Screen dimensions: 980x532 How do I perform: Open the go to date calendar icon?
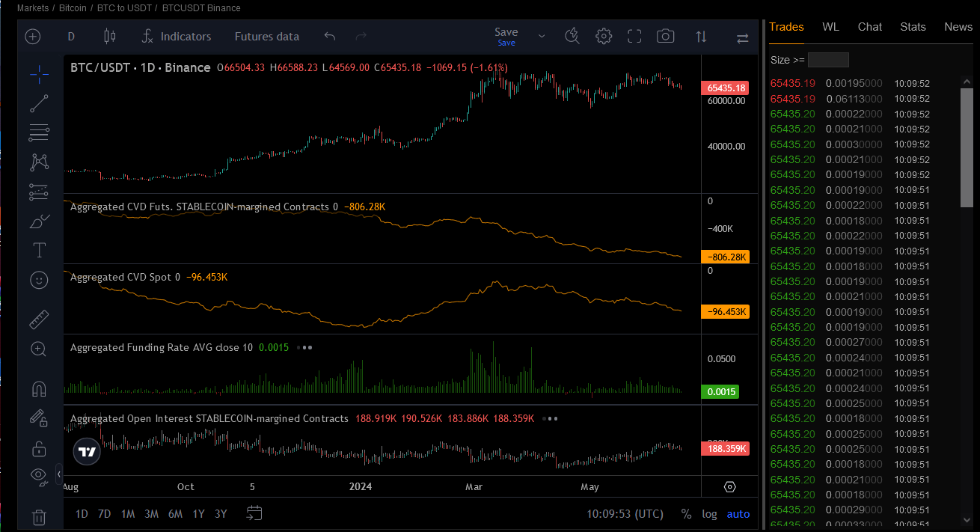tap(254, 513)
